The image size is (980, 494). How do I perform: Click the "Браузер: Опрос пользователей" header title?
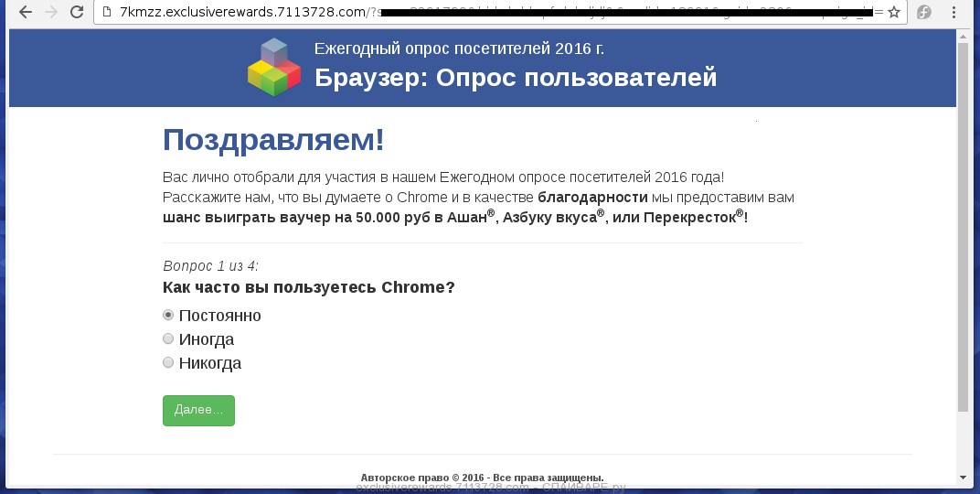[x=516, y=78]
